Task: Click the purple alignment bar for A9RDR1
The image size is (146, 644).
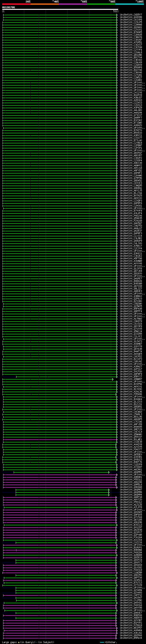Action: pos(60,477)
